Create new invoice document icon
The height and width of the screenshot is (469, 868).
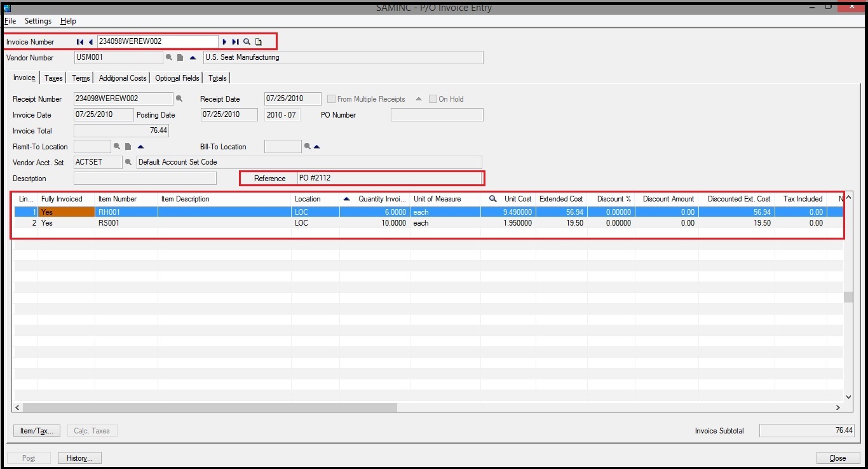click(259, 42)
